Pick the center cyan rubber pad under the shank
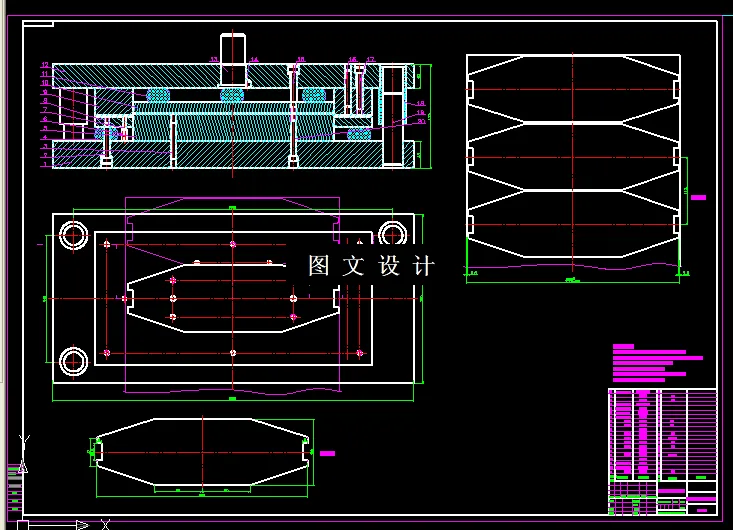 (x=232, y=95)
